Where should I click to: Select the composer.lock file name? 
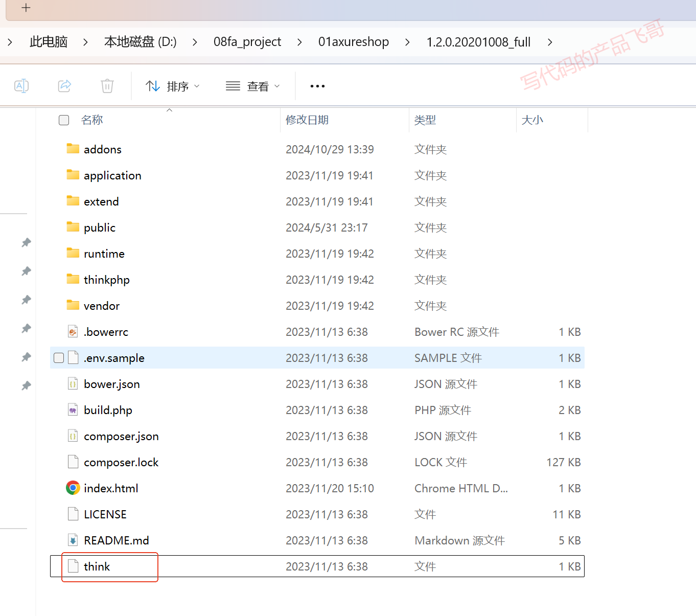point(121,462)
